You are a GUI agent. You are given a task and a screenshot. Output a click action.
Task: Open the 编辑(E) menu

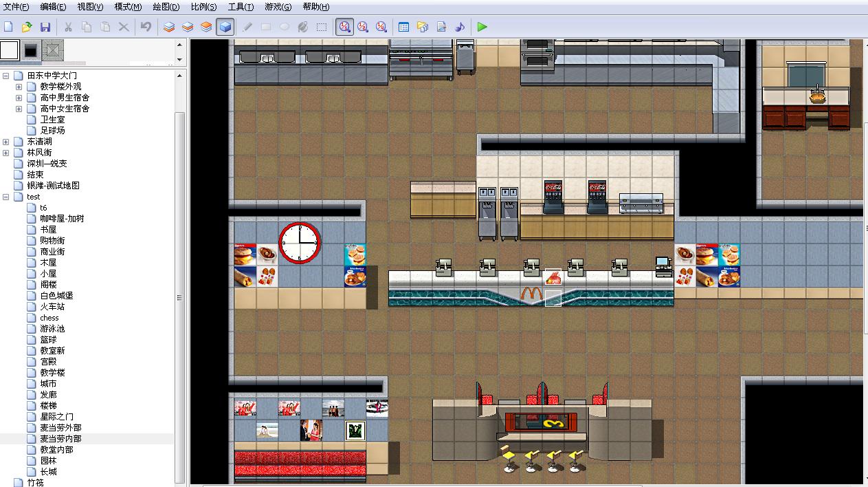pos(54,7)
